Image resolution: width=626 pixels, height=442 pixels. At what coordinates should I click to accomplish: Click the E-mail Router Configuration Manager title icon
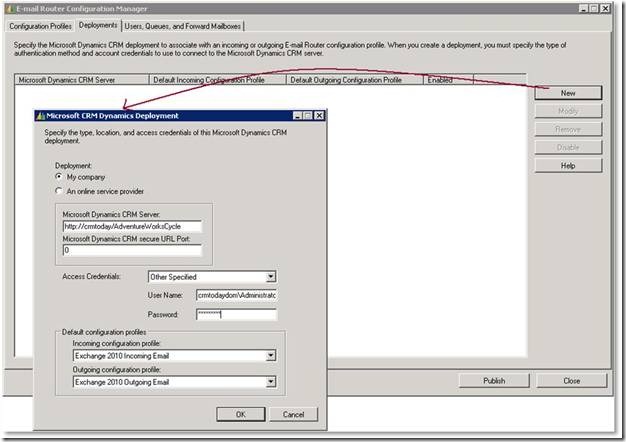pos(11,8)
